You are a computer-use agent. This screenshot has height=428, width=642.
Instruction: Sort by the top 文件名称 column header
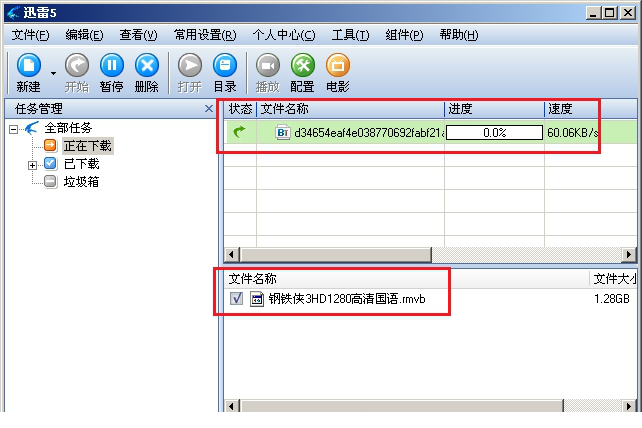click(350, 109)
